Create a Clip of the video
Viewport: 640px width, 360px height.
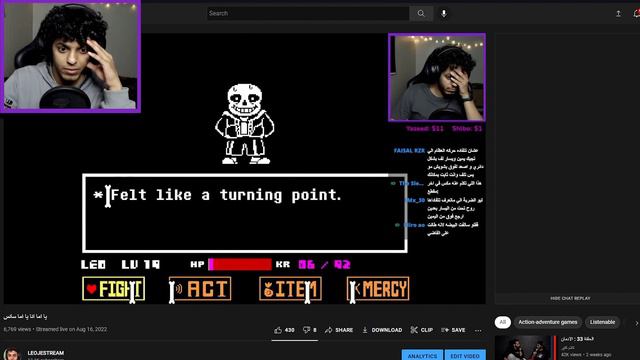[422, 330]
